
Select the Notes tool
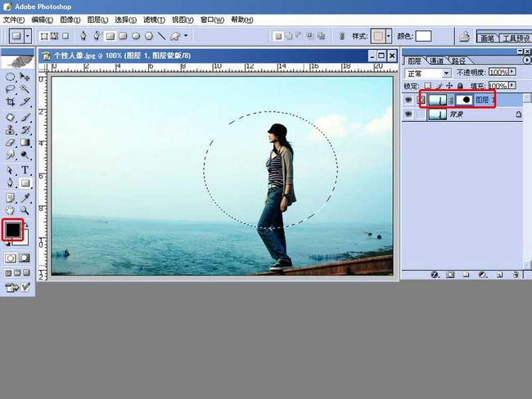tap(10, 198)
